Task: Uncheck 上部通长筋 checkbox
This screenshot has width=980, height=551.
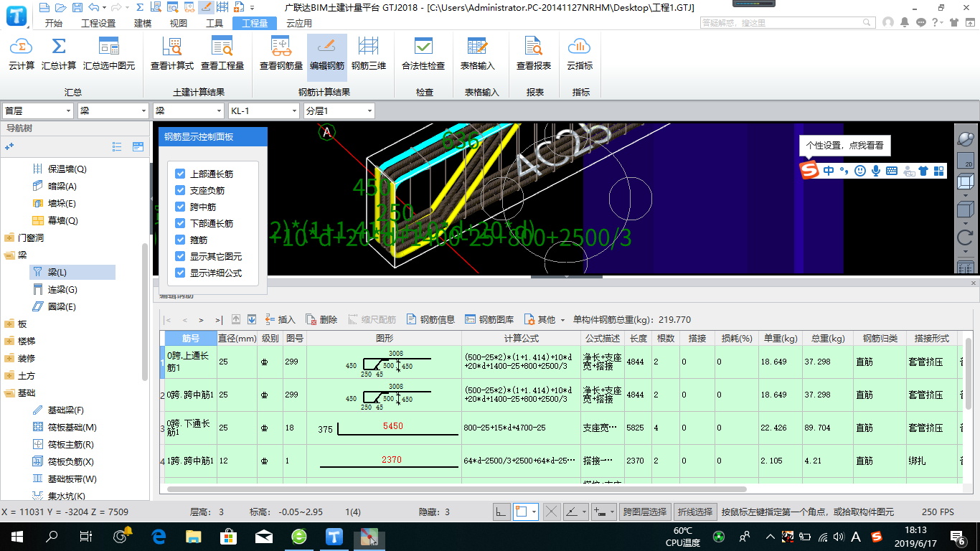Action: 181,174
